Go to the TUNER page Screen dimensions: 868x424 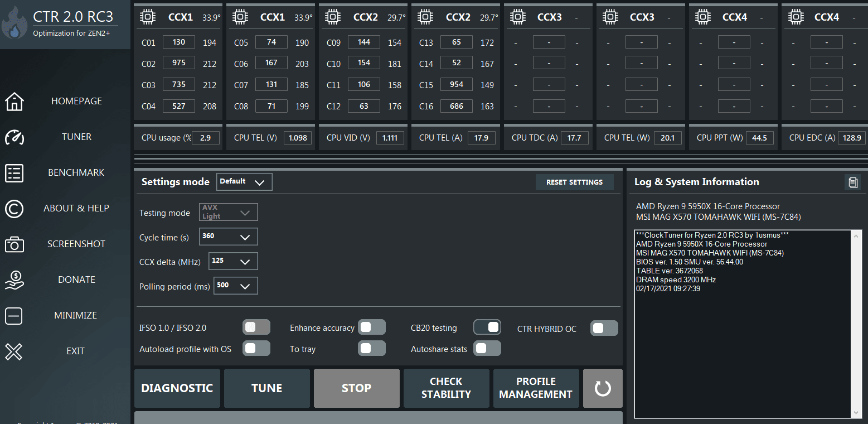77,137
